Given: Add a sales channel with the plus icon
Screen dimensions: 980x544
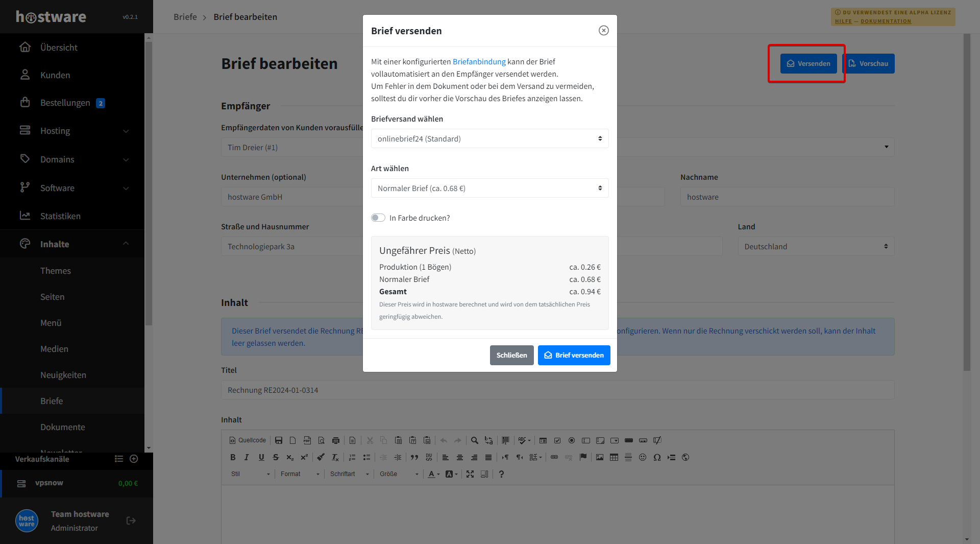Looking at the screenshot, I should pos(134,459).
